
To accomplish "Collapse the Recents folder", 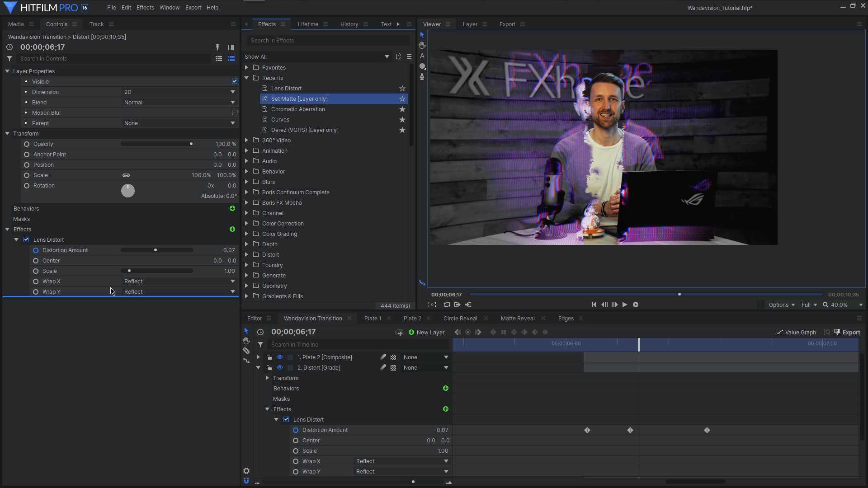I will point(247,78).
